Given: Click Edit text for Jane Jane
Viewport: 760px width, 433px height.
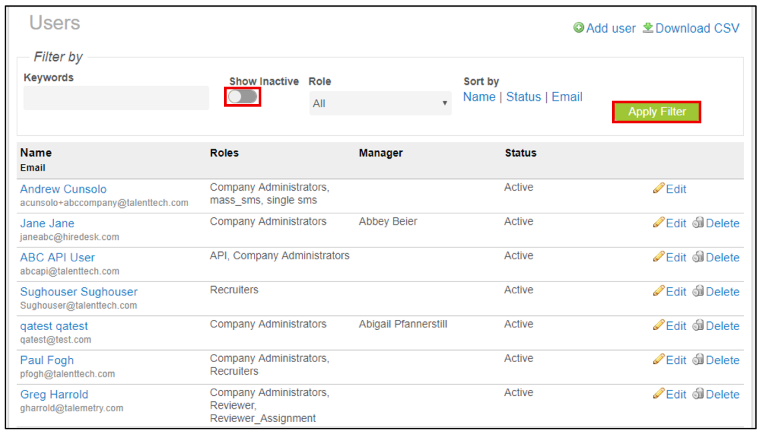Looking at the screenshot, I should click(676, 224).
